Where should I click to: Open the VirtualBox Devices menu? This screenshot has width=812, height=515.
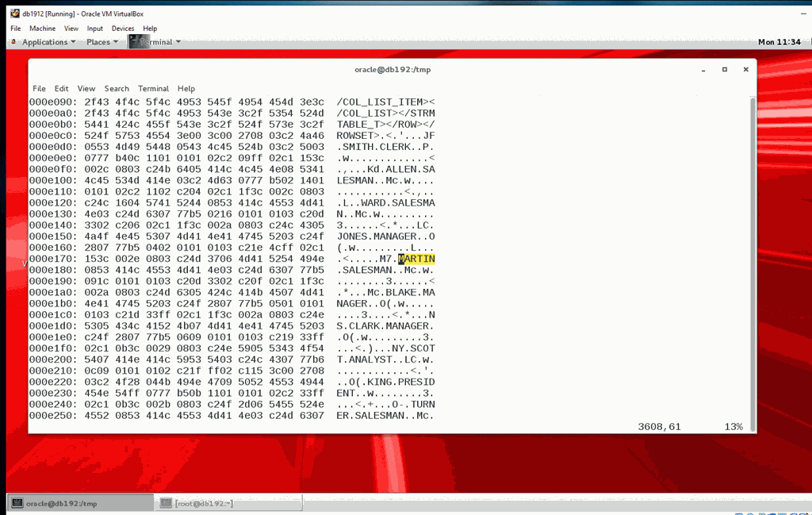point(123,29)
